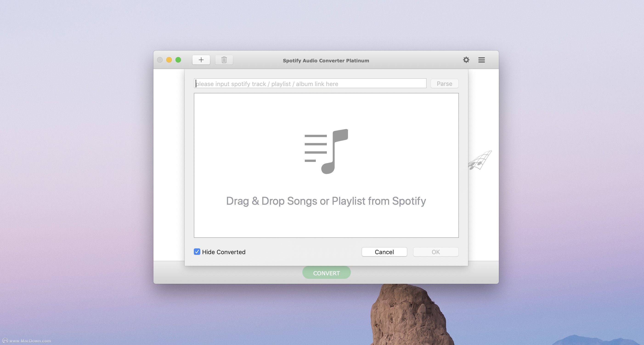
Task: Click the Spotify Audio Converter Platinum title
Action: point(326,60)
